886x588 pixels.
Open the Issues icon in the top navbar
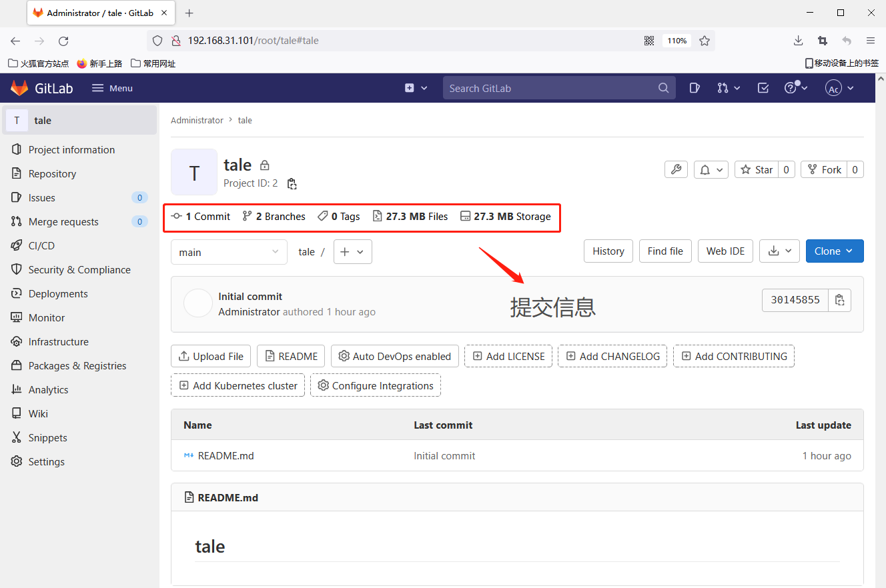click(x=695, y=88)
